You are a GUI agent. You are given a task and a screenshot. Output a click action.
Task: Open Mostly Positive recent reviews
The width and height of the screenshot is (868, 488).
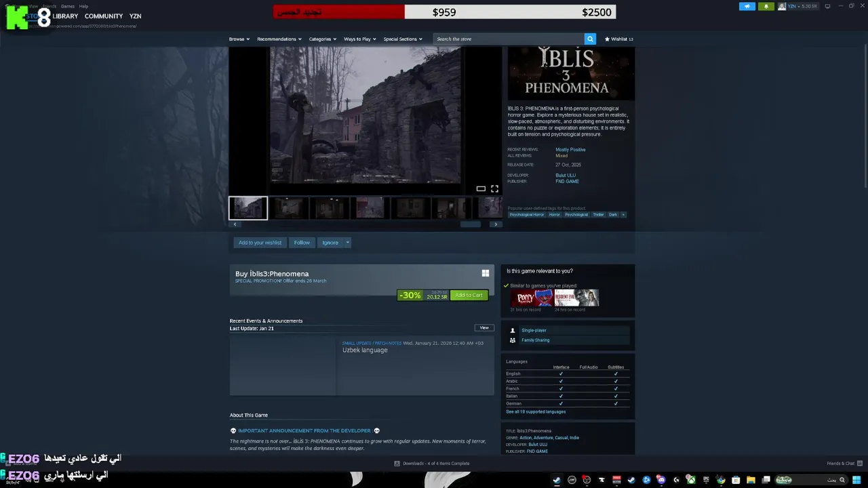point(570,150)
